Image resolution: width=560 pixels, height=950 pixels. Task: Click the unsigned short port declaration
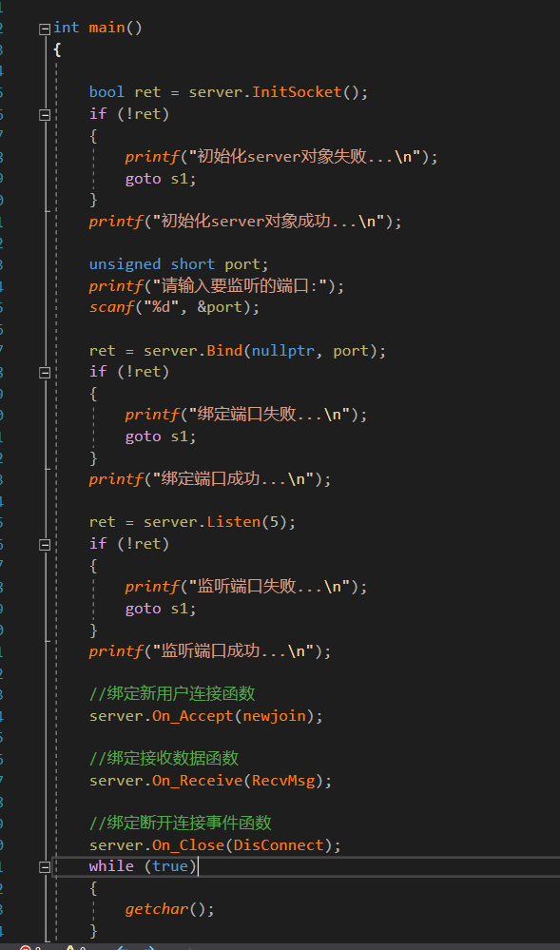179,264
